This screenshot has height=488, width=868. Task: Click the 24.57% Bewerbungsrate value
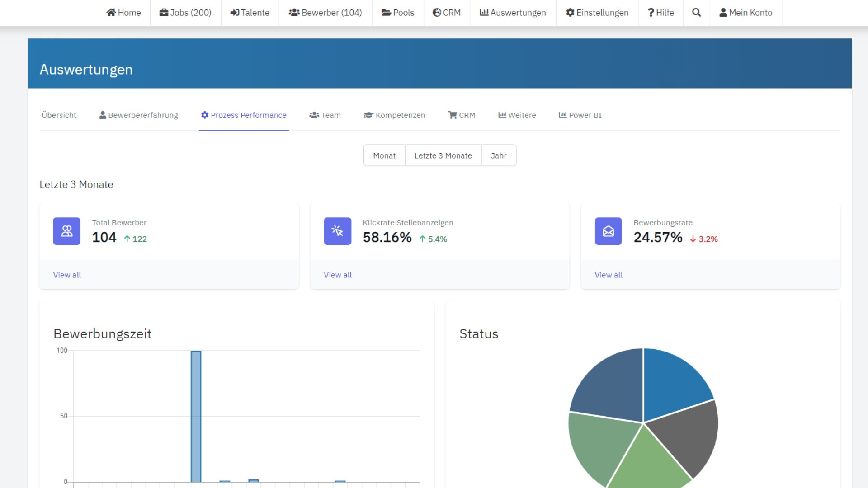(658, 237)
